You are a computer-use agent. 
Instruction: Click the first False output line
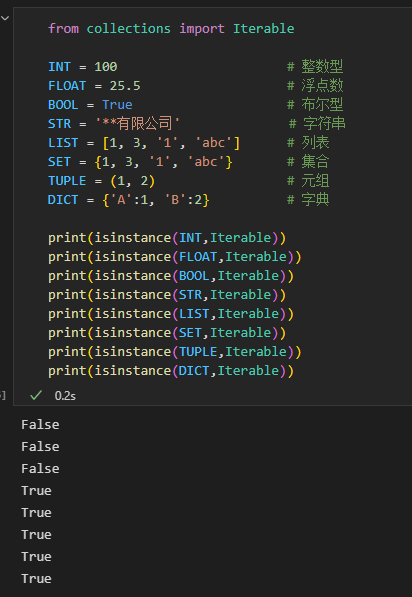tap(40, 425)
